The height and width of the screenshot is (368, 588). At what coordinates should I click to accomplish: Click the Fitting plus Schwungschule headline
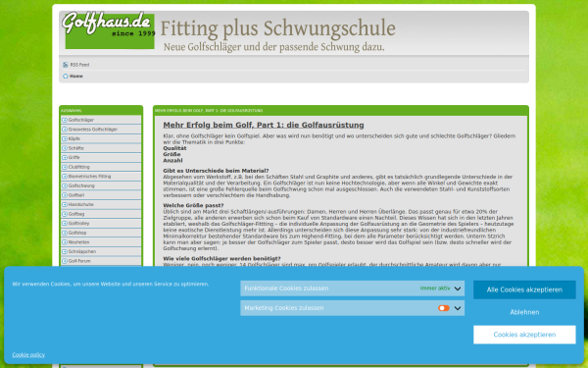pyautogui.click(x=278, y=28)
